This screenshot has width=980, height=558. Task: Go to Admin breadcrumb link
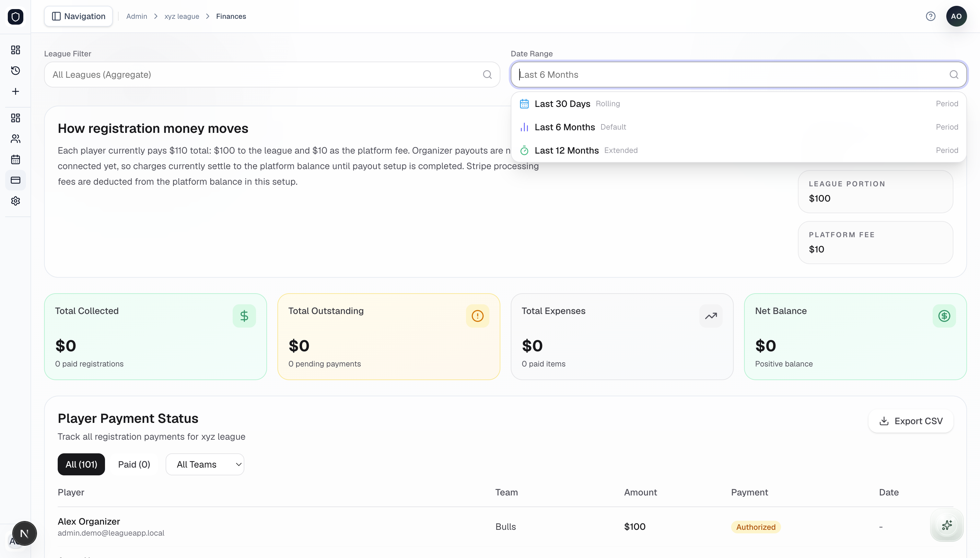pos(137,17)
